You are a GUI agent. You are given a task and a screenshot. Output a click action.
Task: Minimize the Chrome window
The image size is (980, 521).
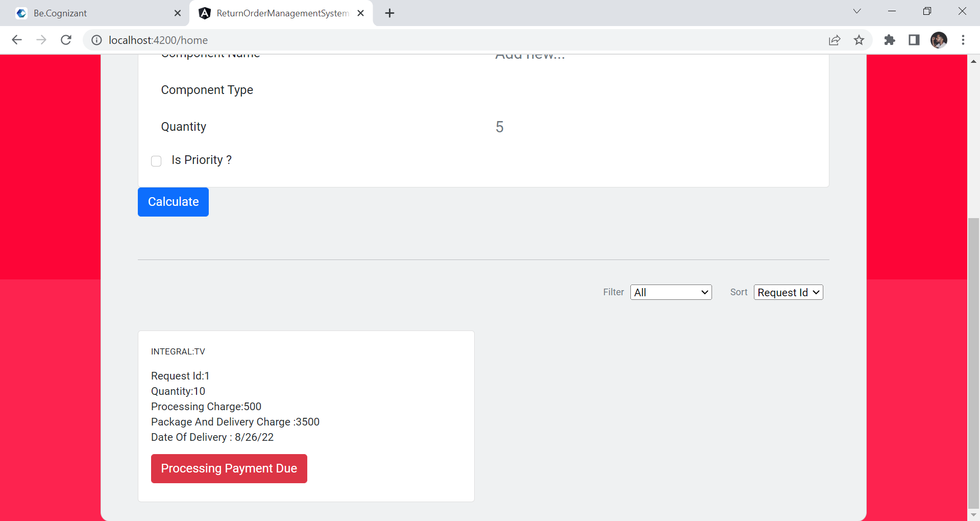click(892, 11)
